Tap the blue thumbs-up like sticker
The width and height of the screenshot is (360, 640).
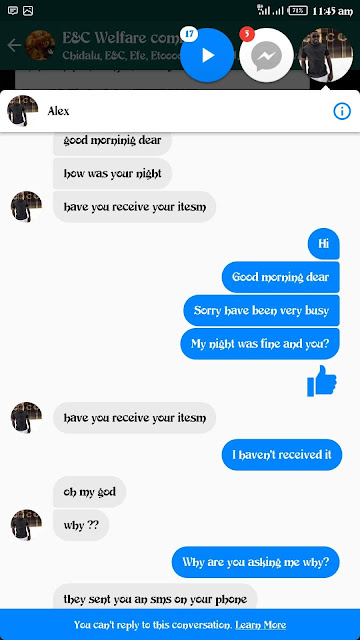[322, 381]
